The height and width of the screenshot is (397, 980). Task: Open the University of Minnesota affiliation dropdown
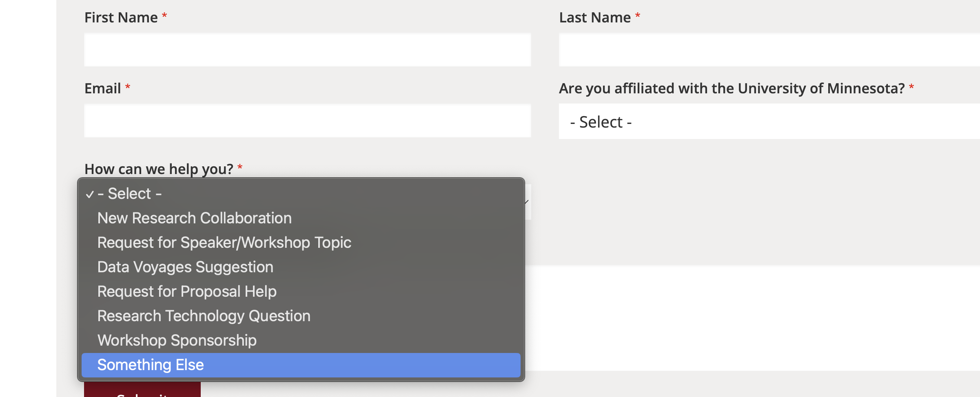tap(769, 121)
